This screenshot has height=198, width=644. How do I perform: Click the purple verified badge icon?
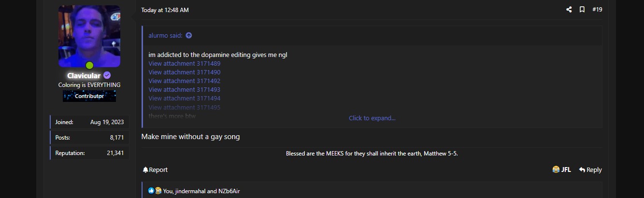(107, 75)
